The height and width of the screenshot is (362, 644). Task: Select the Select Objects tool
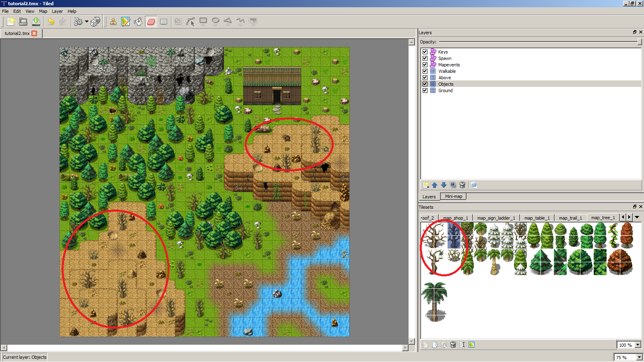(x=178, y=22)
